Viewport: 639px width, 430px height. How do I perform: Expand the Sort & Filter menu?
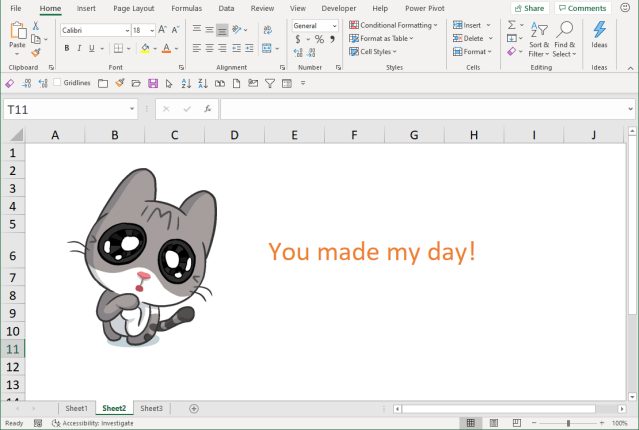tap(538, 39)
